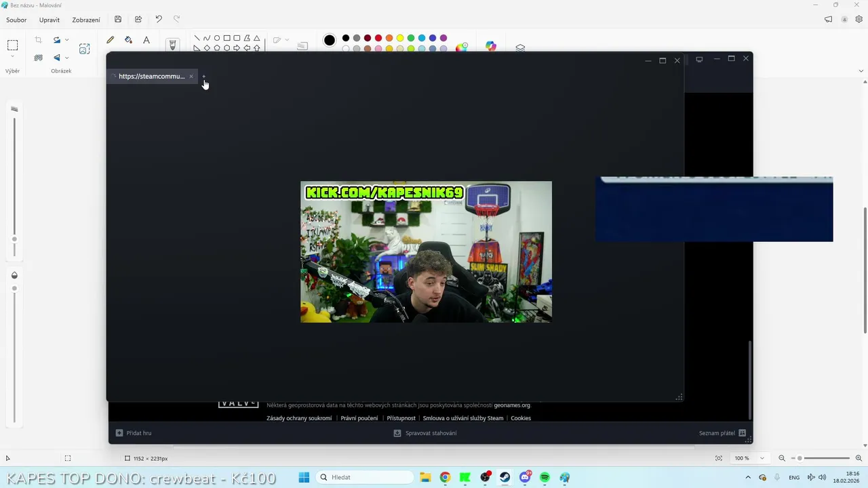Select the Pencil tool in Paint
Screen dimensions: 868x488
(x=110, y=41)
